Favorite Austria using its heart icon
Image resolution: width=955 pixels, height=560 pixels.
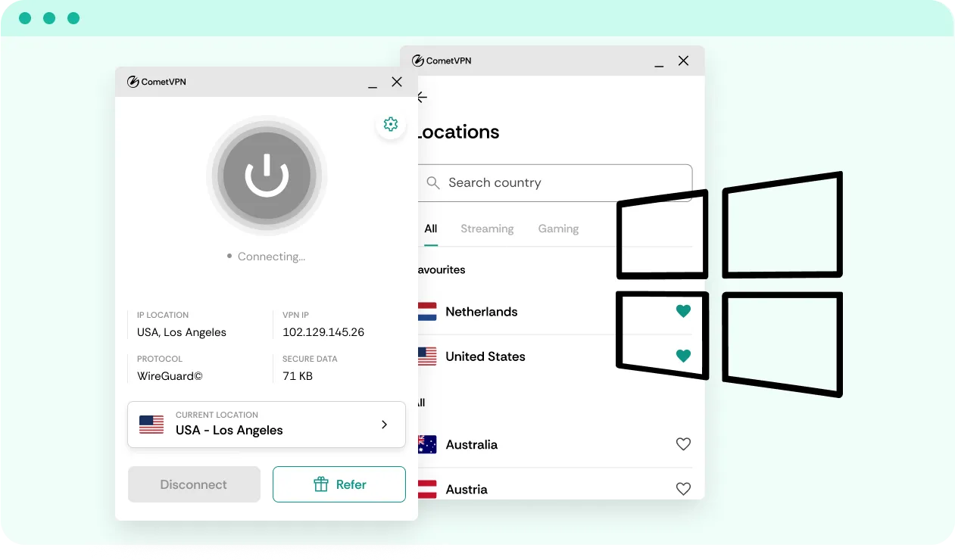pos(683,489)
